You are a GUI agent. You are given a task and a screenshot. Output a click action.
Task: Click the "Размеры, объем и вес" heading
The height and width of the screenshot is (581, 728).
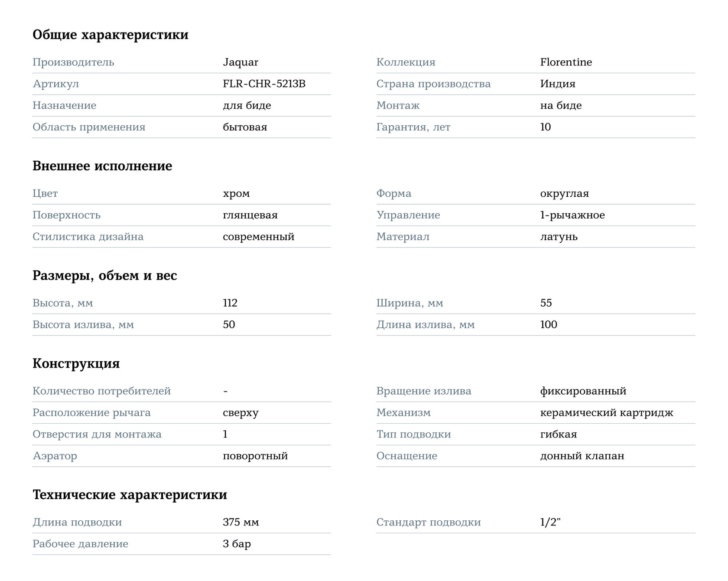point(105,276)
